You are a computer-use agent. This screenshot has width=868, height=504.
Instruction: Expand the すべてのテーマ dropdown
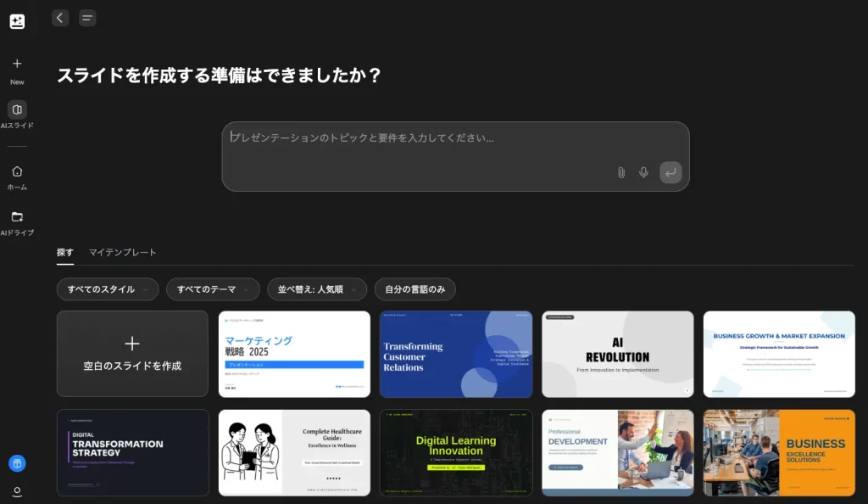[x=213, y=289]
